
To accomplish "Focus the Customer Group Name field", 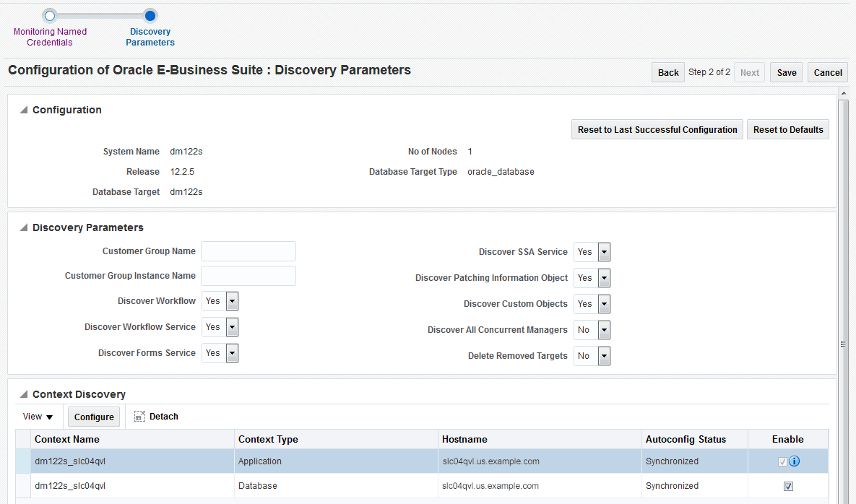I will [248, 251].
